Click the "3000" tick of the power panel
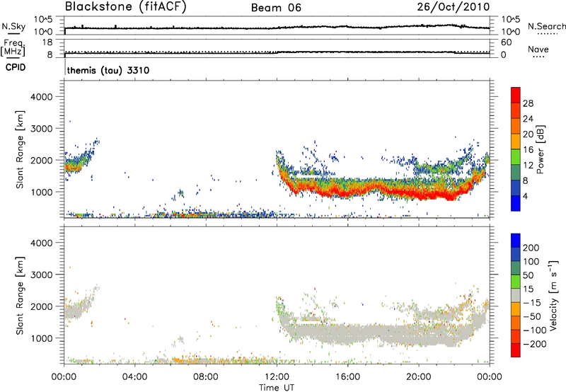The height and width of the screenshot is (392, 566). tap(41, 129)
